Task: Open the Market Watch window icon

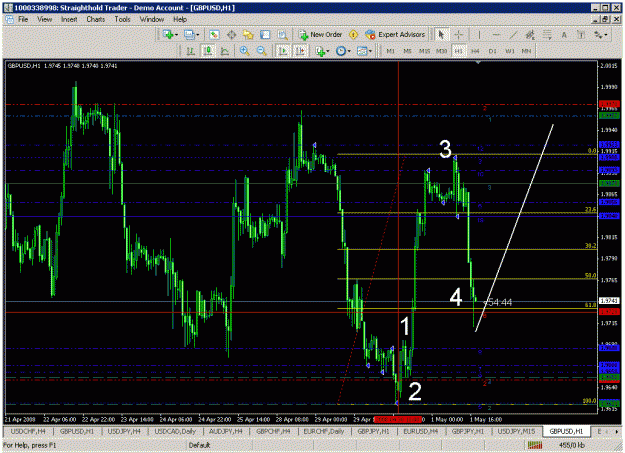Action: (x=214, y=35)
